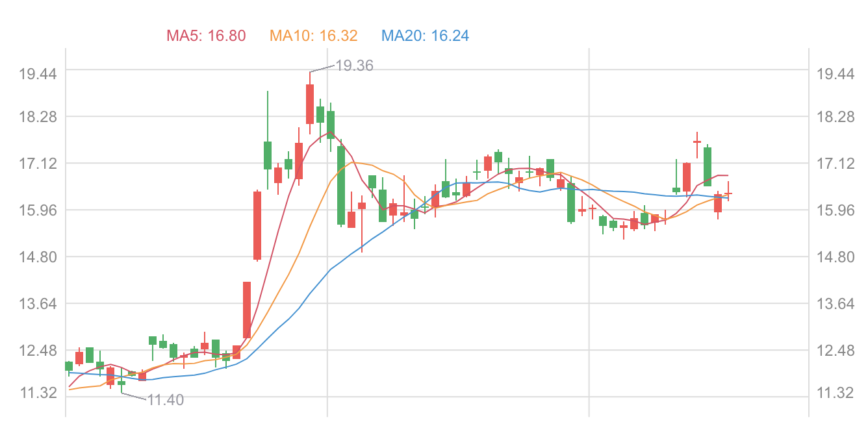This screenshot has height=422, width=868.
Task: Click the MA5: 16.80 legend label
Action: (207, 36)
